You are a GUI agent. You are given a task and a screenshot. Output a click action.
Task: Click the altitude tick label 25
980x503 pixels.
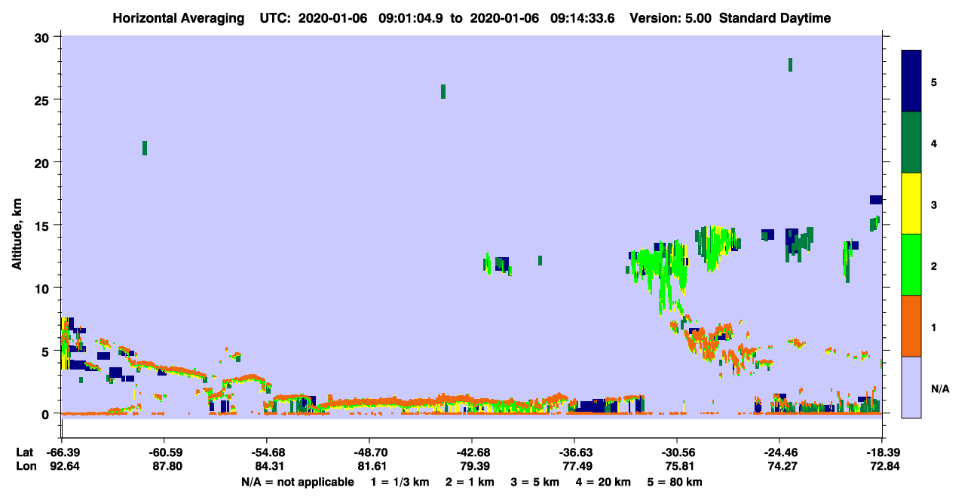point(44,100)
